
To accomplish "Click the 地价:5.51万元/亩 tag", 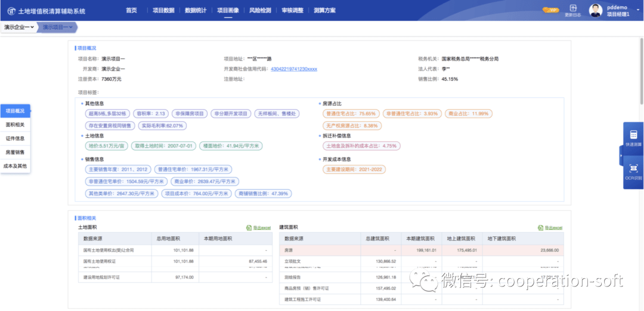I will 106,146.
